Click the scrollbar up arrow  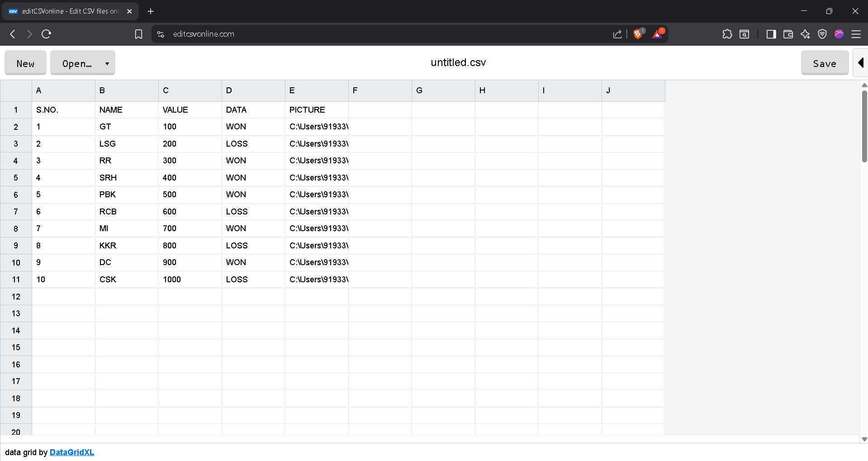tap(864, 85)
